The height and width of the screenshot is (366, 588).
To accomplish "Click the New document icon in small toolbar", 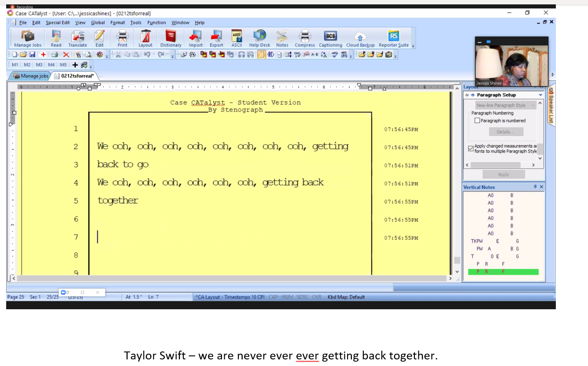I will tap(15, 55).
